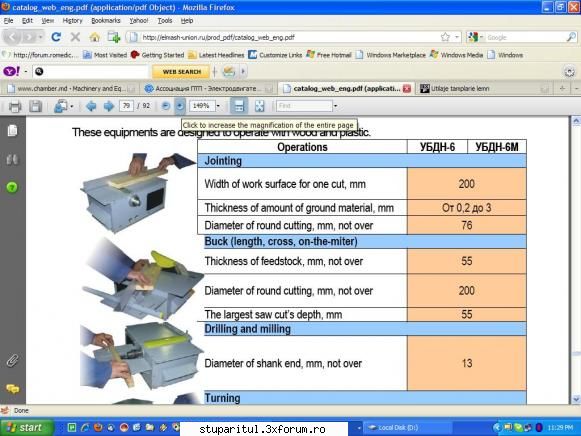Zoom in with the plus magnification icon
581x436 pixels.
[x=180, y=106]
